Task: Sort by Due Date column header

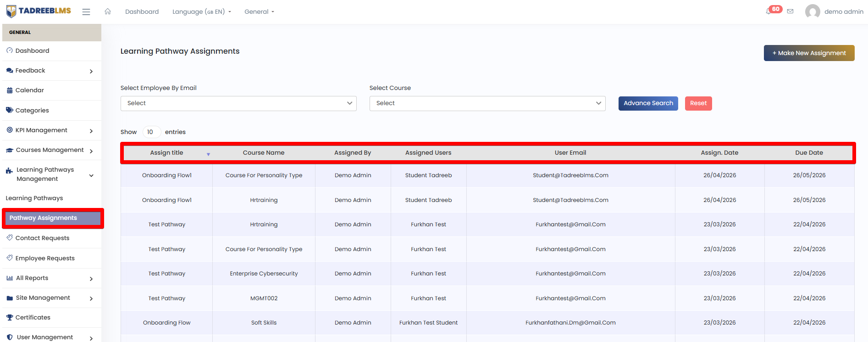Action: click(x=809, y=153)
